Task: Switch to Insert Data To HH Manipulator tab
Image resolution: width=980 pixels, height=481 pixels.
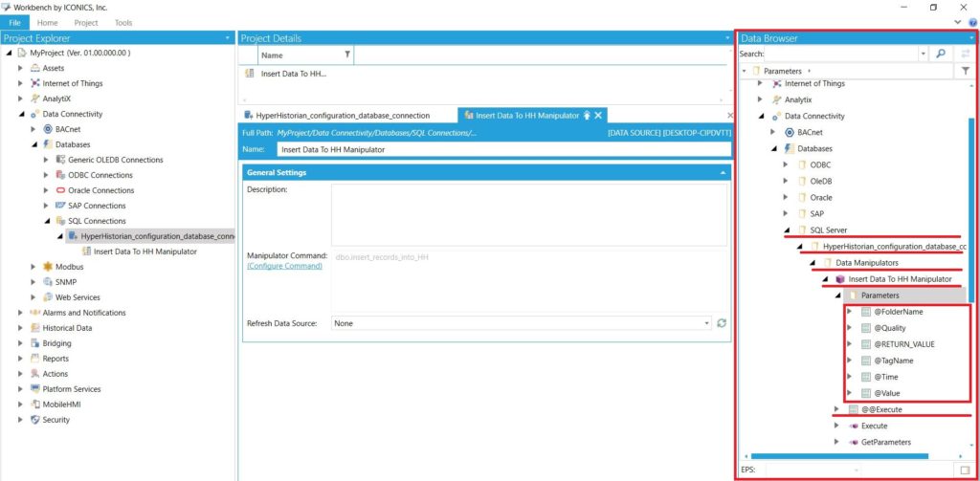Action: (x=527, y=116)
